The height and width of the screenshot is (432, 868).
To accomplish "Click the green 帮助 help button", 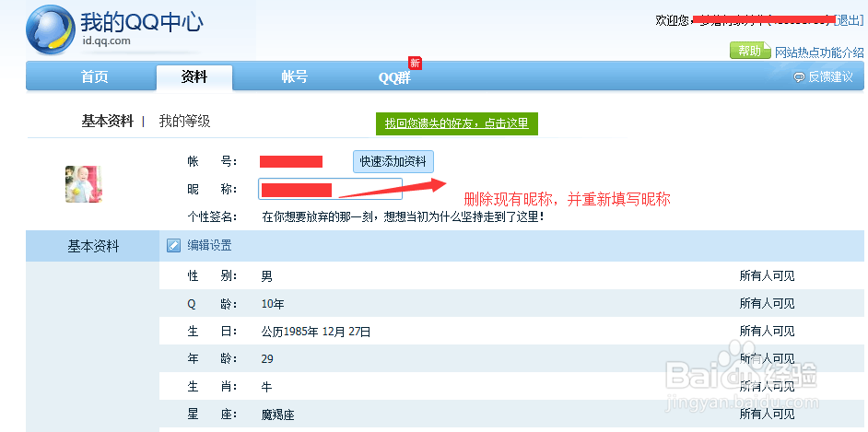I will tap(750, 51).
